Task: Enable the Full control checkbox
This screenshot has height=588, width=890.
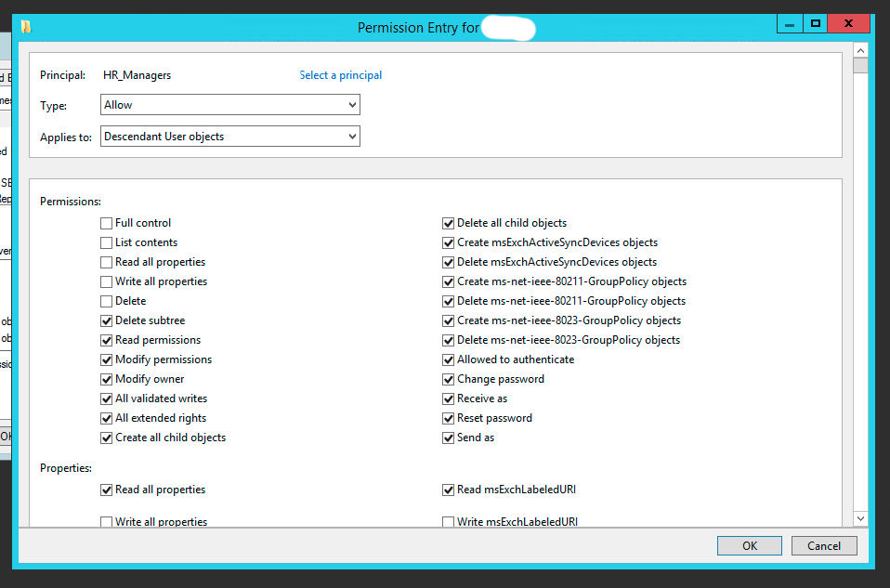Action: point(107,223)
